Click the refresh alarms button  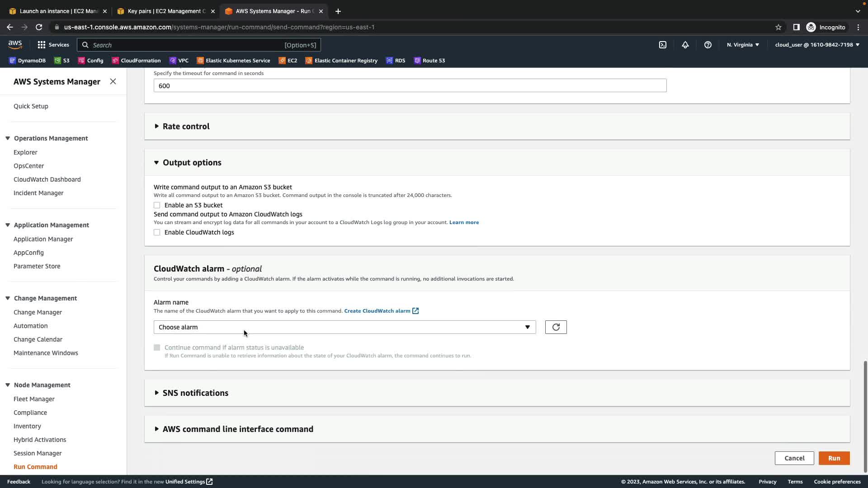pos(556,327)
